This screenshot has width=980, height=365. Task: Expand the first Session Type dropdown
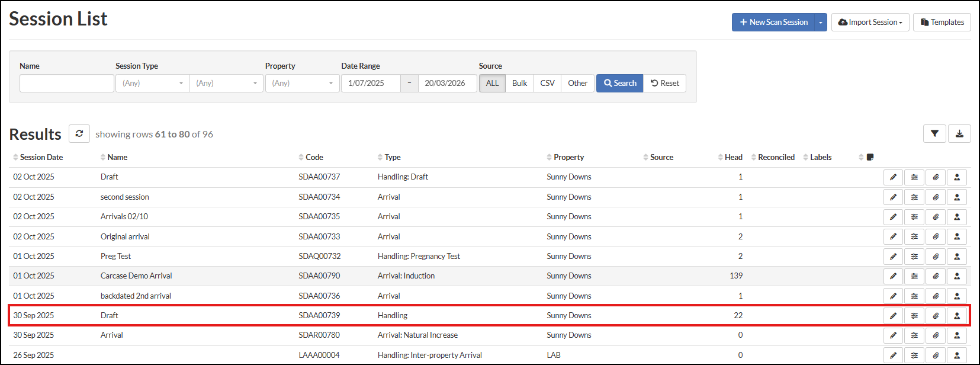pyautogui.click(x=152, y=84)
